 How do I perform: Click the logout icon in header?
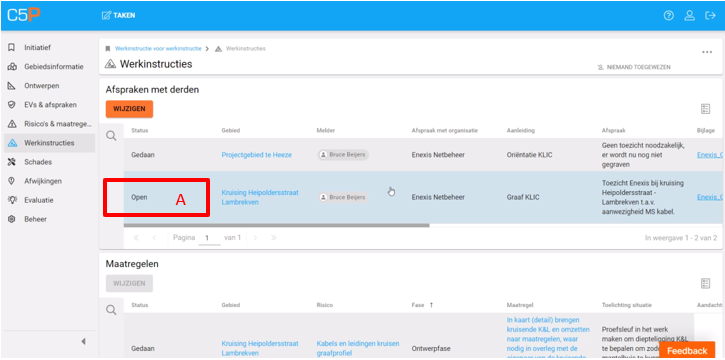(x=710, y=15)
